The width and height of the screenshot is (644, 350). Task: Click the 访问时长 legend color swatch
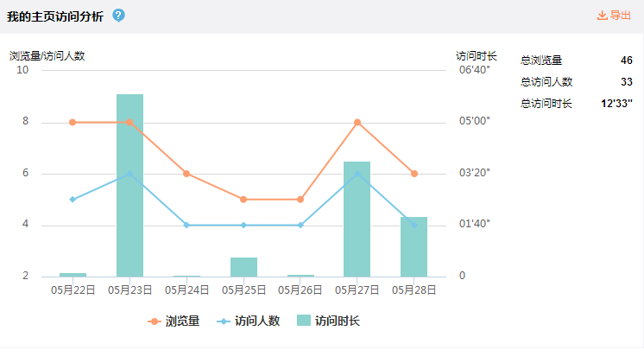304,321
